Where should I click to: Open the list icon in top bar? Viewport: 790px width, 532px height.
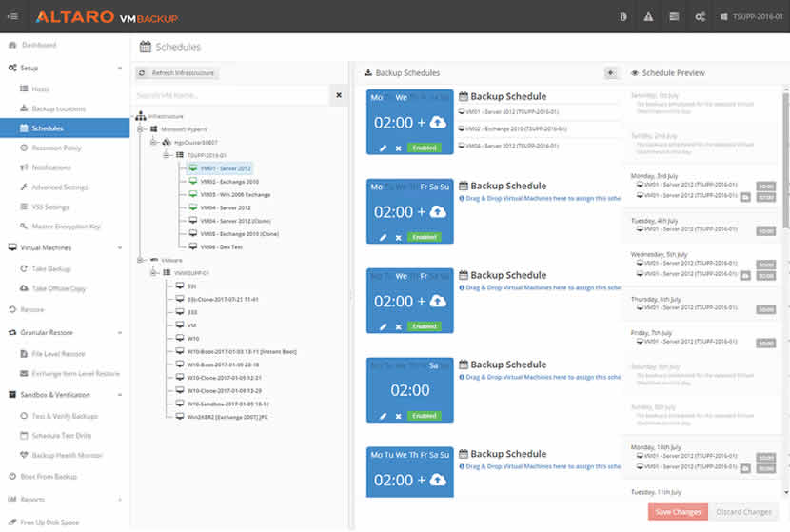coord(674,17)
